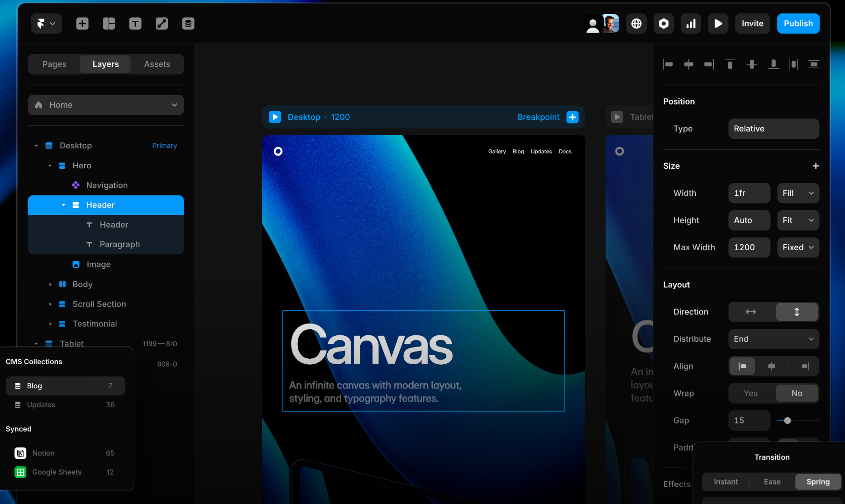Viewport: 845px width, 504px height.
Task: Open site settings via the globe icon
Action: 636,24
